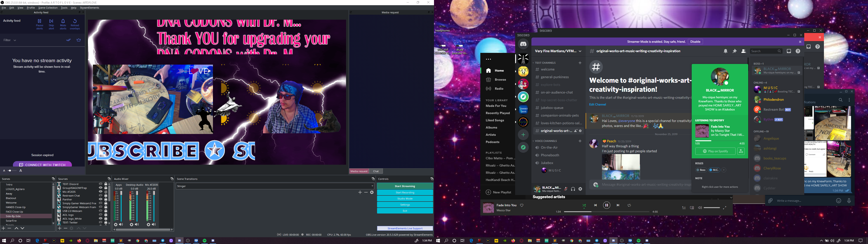Open Discord inbox icon
Image resolution: width=868 pixels, height=244 pixels.
coord(789,51)
